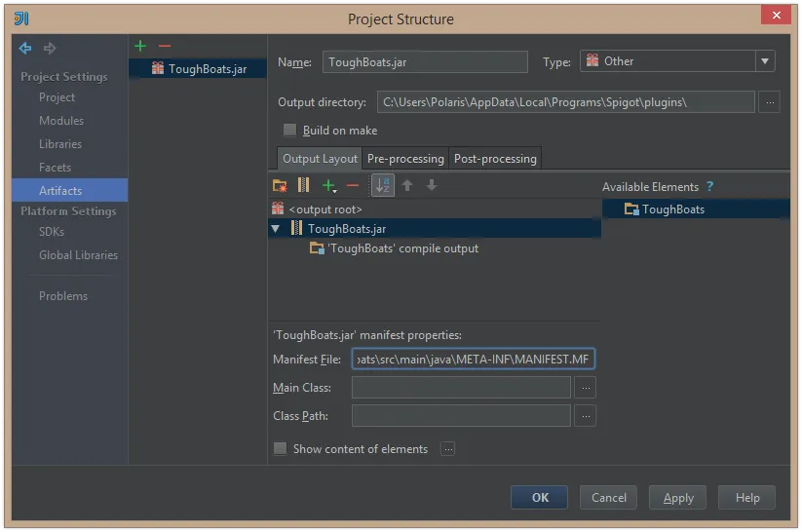Click the green add artifact plus icon
Viewport: 802px width, 532px height.
(x=140, y=46)
